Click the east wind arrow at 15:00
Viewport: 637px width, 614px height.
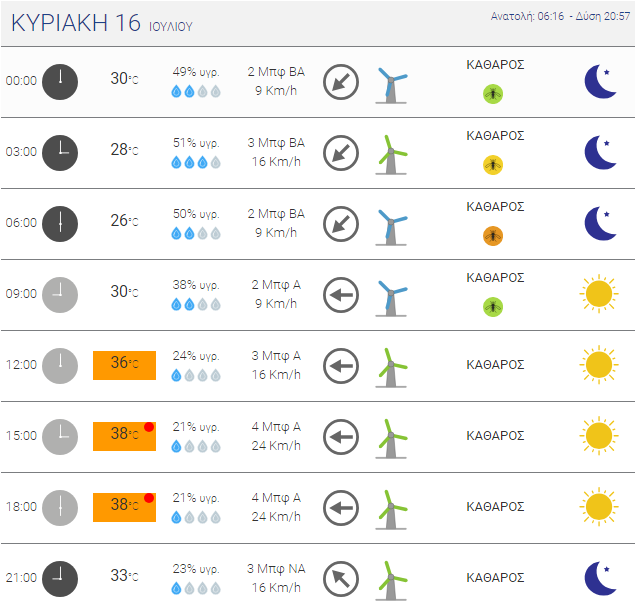pyautogui.click(x=341, y=437)
